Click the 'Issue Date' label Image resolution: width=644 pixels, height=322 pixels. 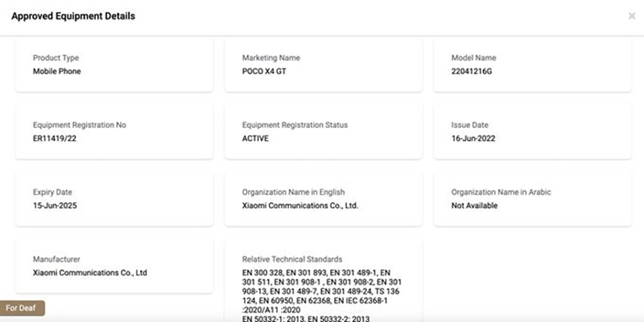[x=470, y=125]
